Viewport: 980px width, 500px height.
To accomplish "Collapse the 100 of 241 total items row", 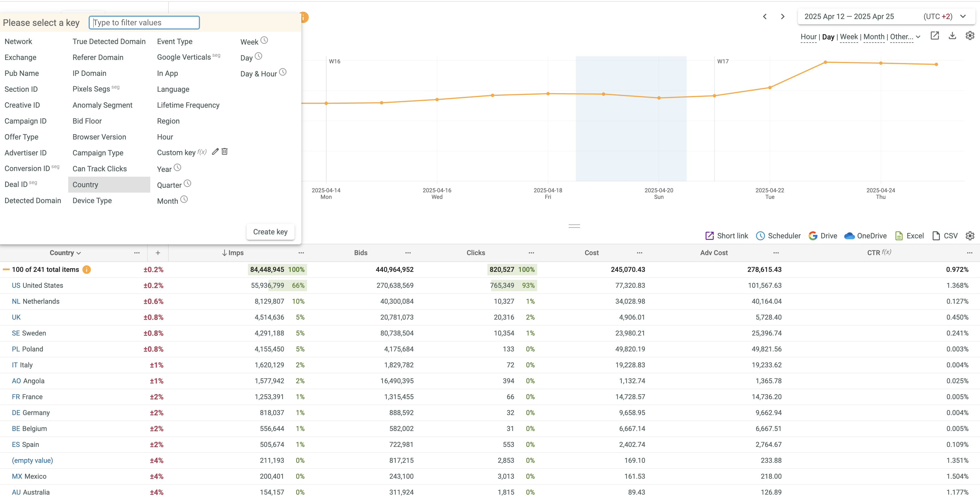I will [6, 269].
